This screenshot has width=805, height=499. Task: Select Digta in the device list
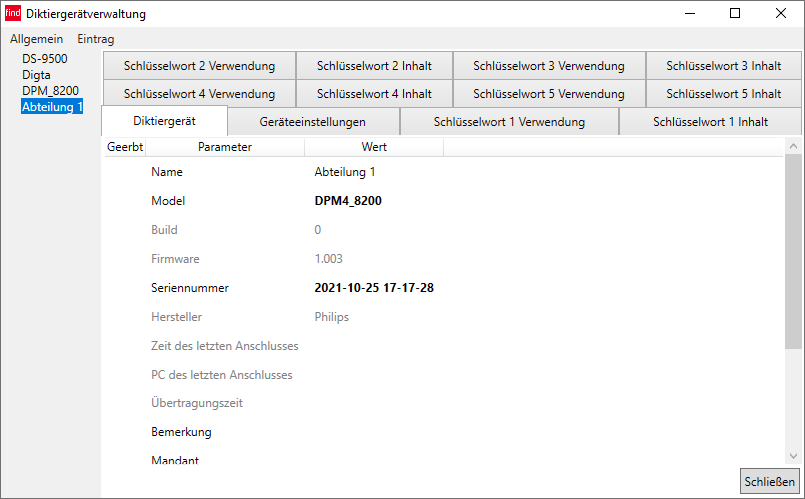click(x=36, y=75)
